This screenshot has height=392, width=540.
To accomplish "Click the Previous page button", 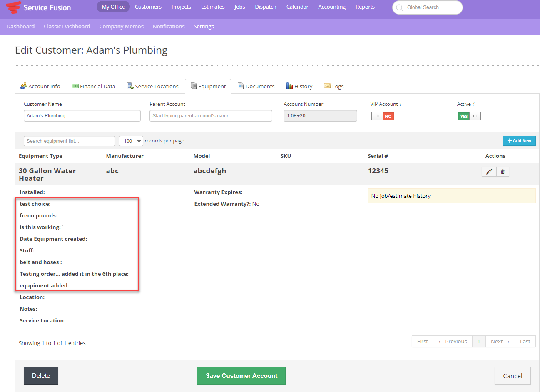I will [453, 341].
